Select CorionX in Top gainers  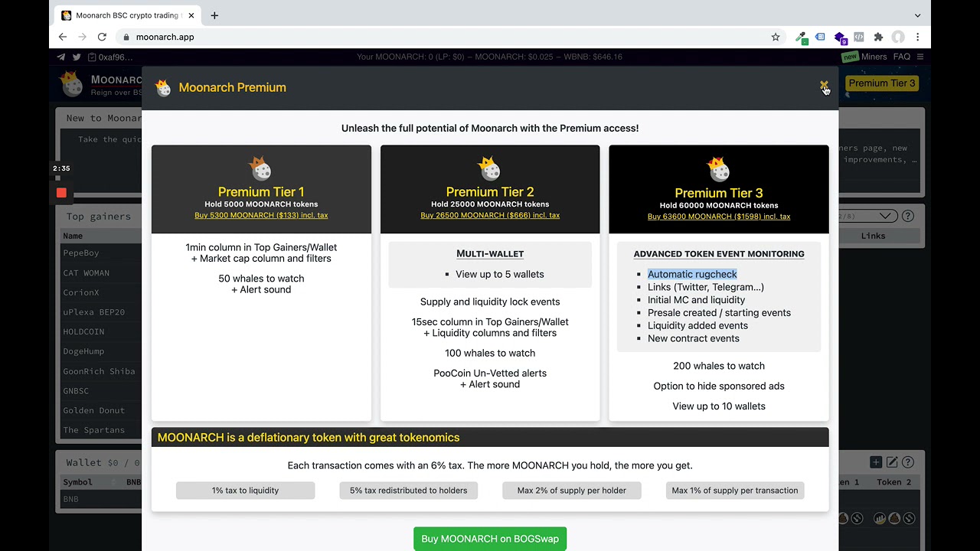point(81,292)
